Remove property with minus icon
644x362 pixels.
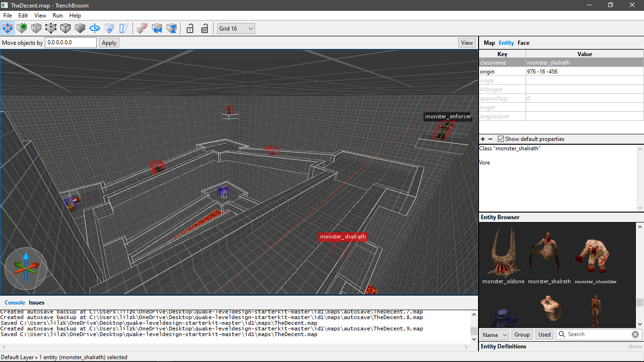pos(490,139)
